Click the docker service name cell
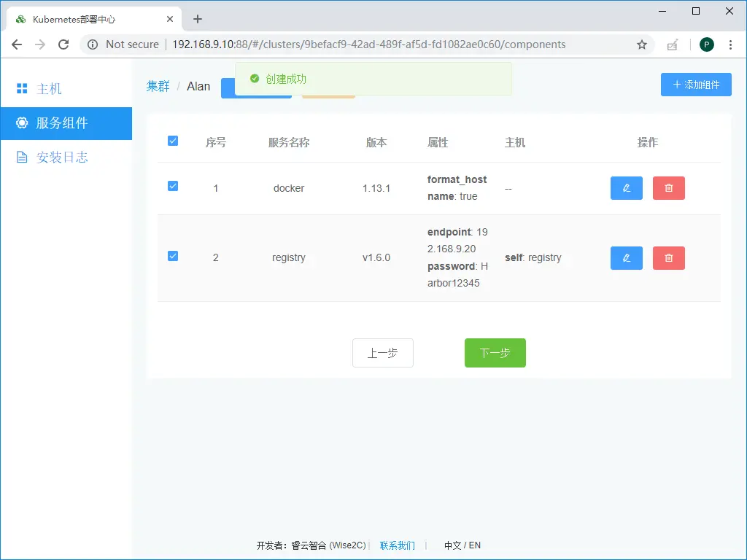This screenshot has width=747, height=560. coord(289,188)
